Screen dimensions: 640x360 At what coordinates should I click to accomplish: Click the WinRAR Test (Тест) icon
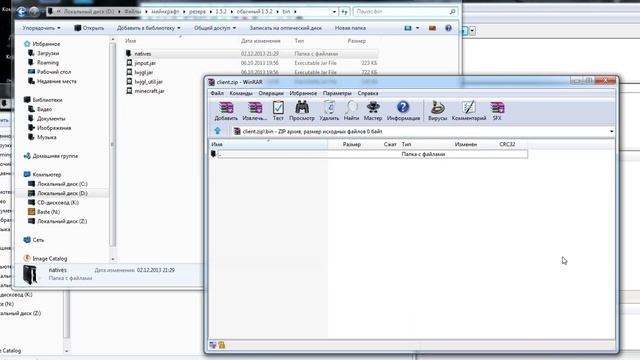(278, 111)
